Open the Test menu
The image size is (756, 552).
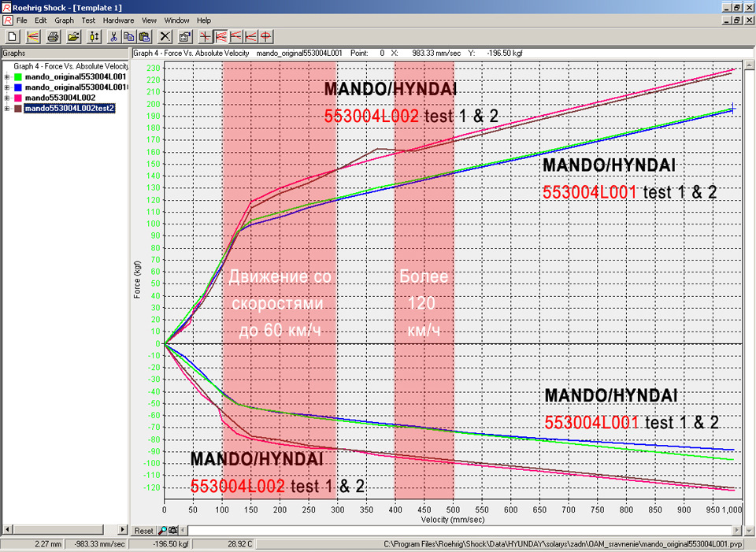[88, 20]
